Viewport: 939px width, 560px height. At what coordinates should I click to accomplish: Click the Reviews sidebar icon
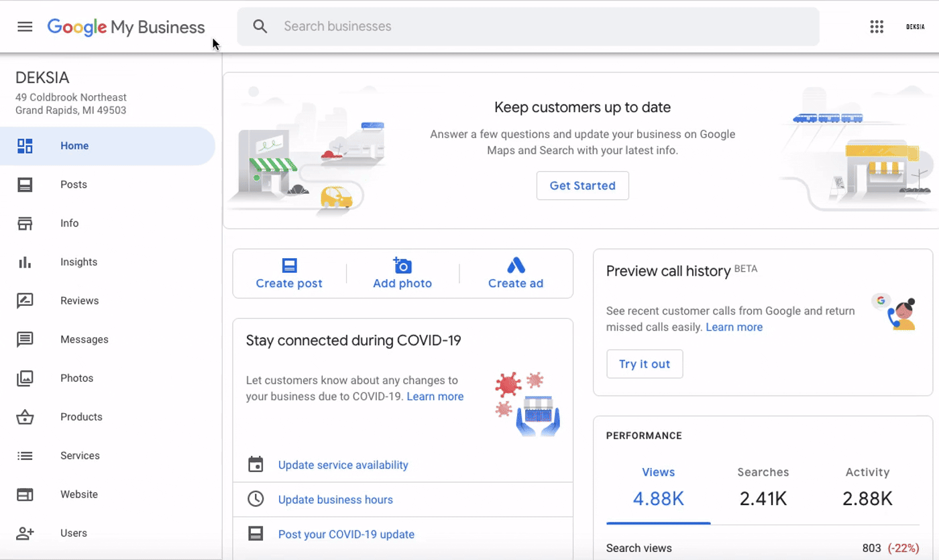click(25, 300)
